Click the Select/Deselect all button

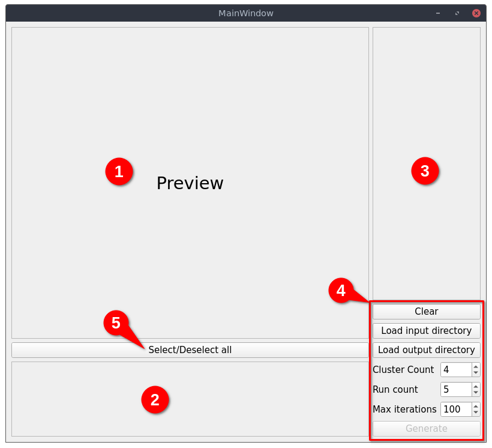(190, 350)
